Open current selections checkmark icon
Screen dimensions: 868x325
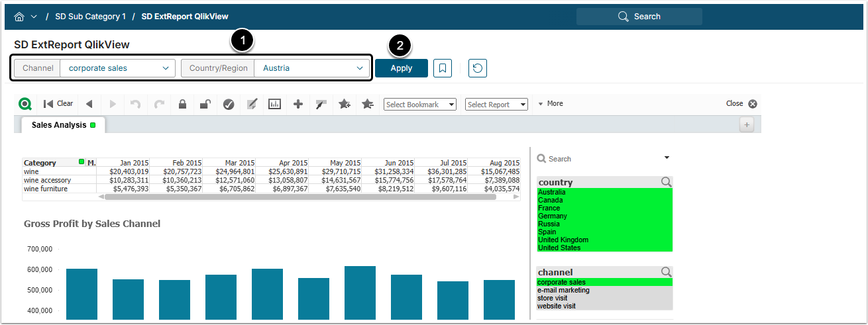(229, 104)
